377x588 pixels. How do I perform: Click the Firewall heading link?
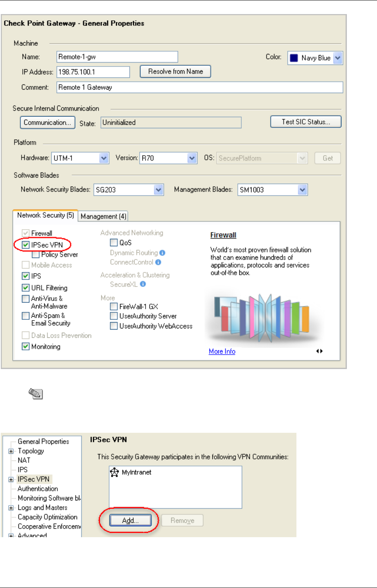click(223, 235)
